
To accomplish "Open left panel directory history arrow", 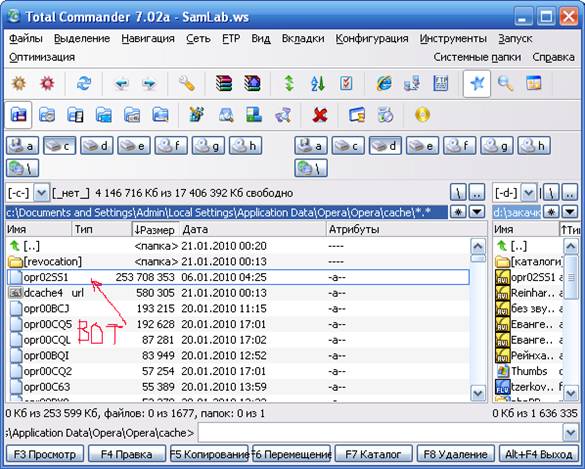I will (x=476, y=212).
